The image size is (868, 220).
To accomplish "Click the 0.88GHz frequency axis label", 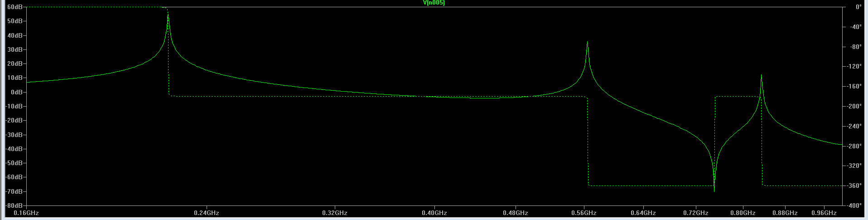I will tap(785, 213).
